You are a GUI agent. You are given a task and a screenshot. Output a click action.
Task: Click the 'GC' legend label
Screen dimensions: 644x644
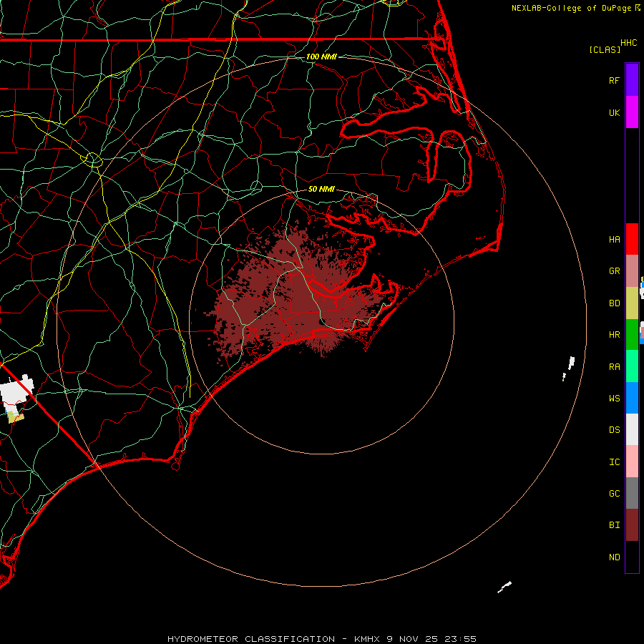614,494
